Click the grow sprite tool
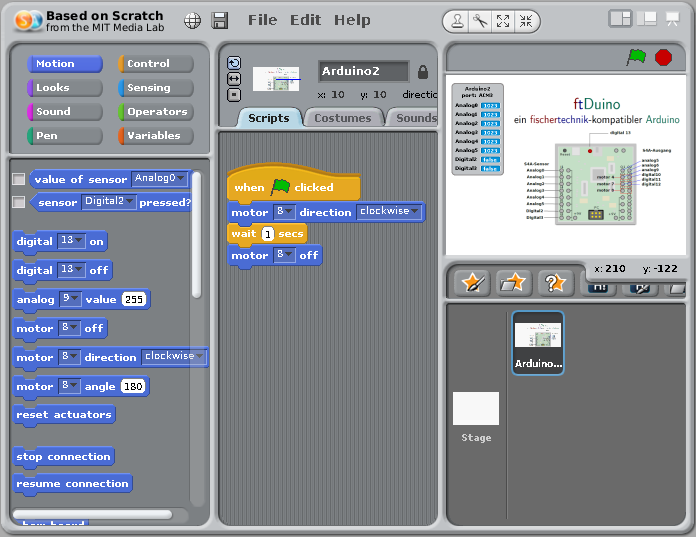Image resolution: width=696 pixels, height=537 pixels. click(x=503, y=20)
